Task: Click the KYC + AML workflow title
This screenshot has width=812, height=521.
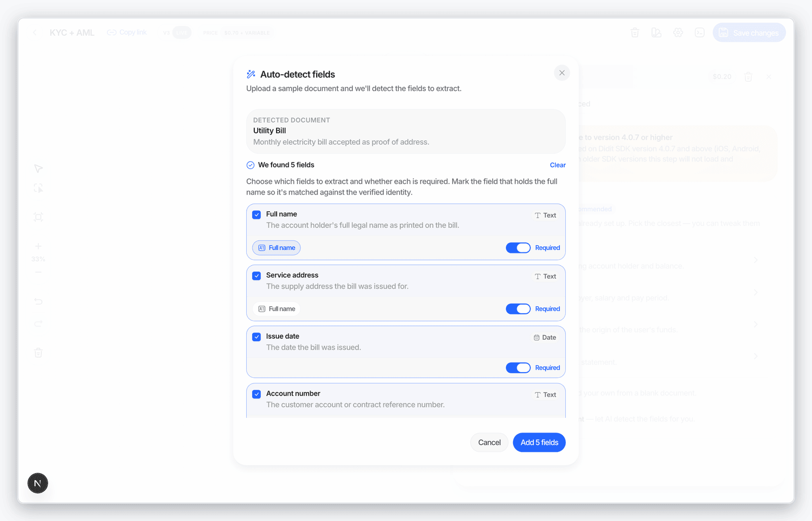Action: (72, 32)
